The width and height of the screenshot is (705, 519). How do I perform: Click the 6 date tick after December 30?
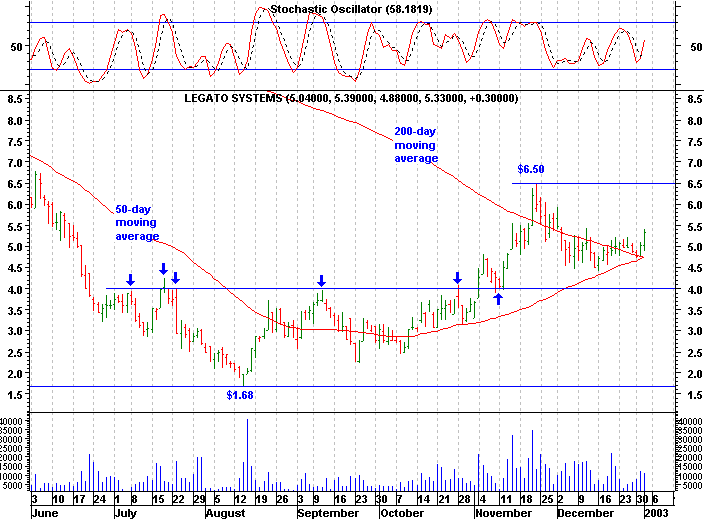[x=655, y=499]
